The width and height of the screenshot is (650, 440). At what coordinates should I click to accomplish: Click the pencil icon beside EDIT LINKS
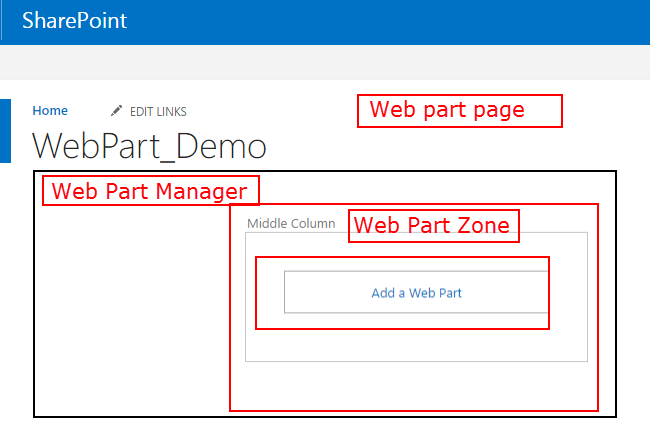(117, 111)
